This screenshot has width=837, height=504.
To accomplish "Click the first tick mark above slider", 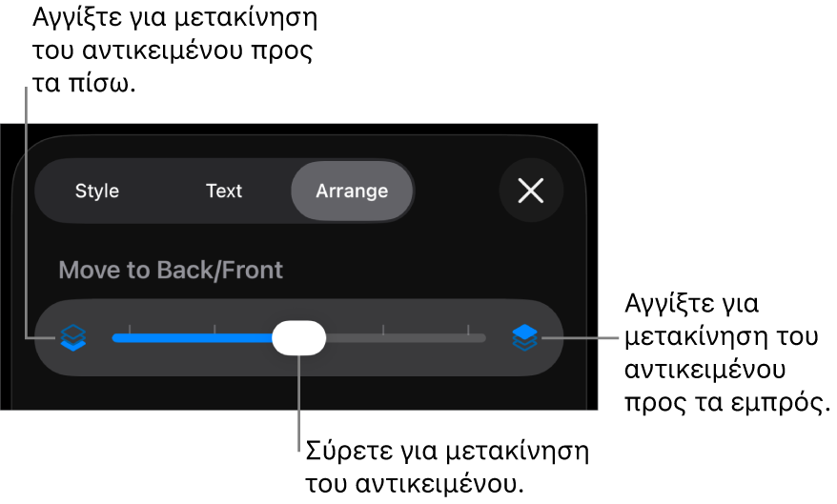I will click(x=130, y=330).
